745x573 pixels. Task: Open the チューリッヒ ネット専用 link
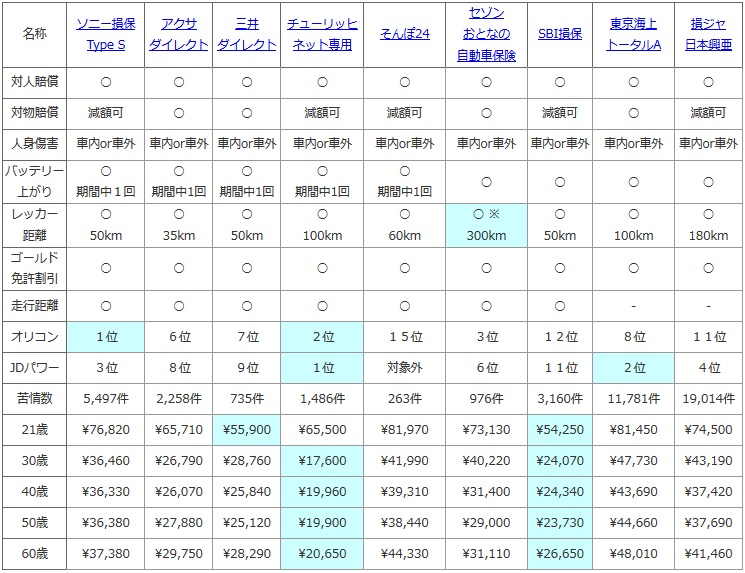click(x=322, y=34)
